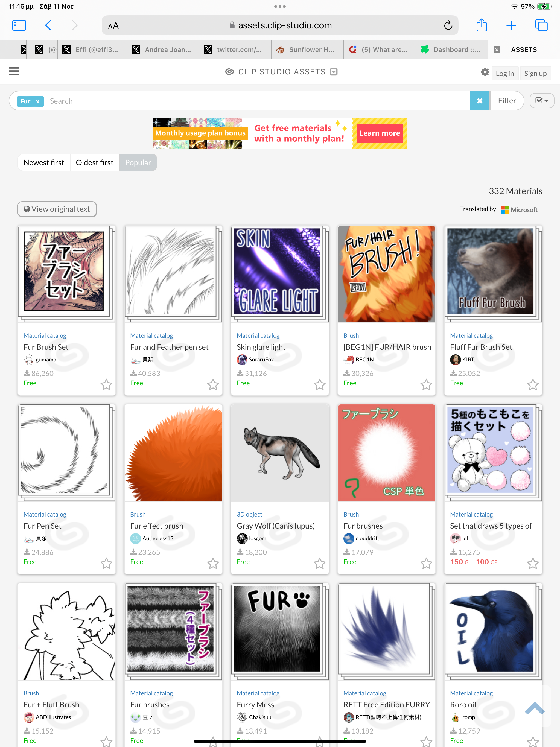Star the Skin glare light material

coord(320,384)
